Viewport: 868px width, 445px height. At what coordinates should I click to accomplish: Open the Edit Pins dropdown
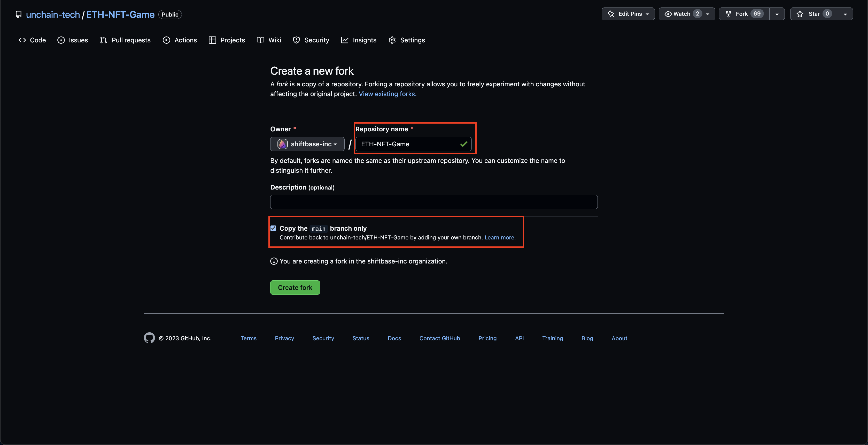point(628,14)
